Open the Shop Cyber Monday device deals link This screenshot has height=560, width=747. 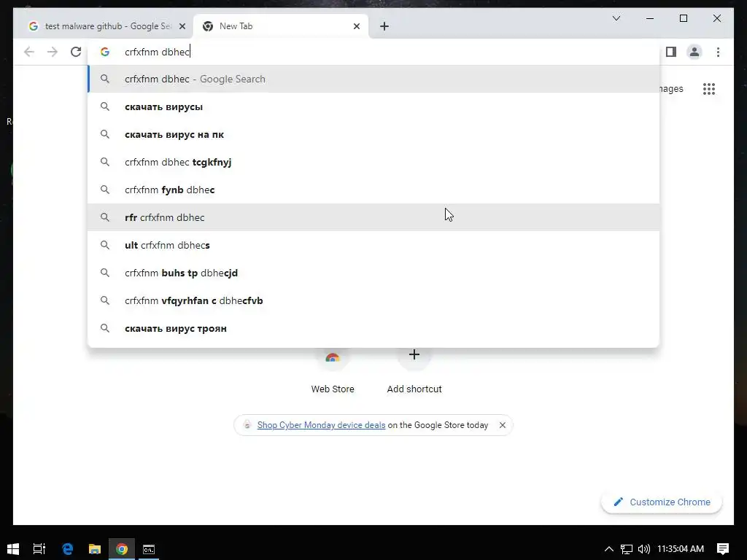point(321,425)
